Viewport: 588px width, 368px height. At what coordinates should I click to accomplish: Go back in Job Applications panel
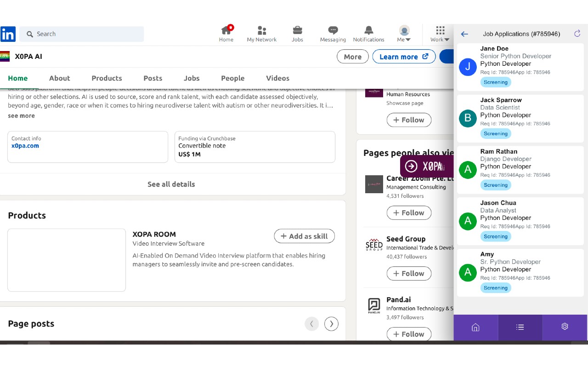tap(464, 34)
